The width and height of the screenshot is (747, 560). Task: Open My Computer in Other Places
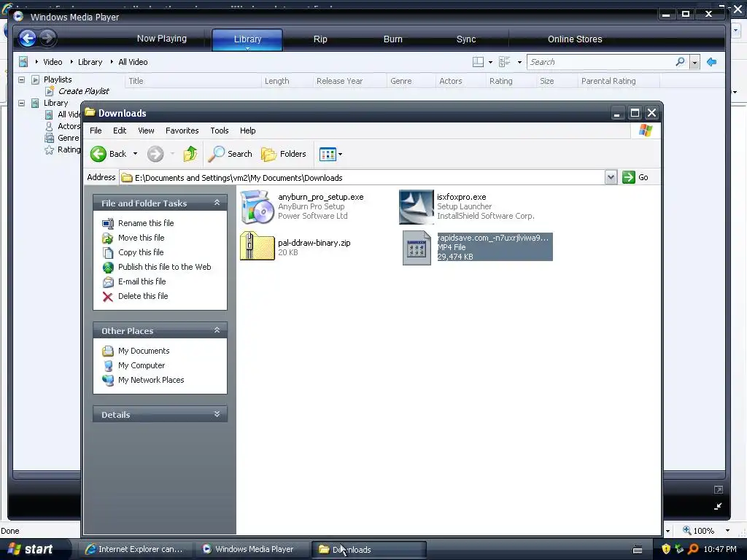pyautogui.click(x=142, y=365)
